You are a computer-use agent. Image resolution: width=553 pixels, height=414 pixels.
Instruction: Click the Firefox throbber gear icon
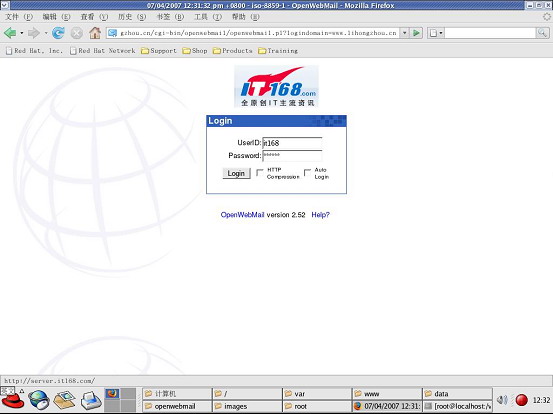(547, 17)
